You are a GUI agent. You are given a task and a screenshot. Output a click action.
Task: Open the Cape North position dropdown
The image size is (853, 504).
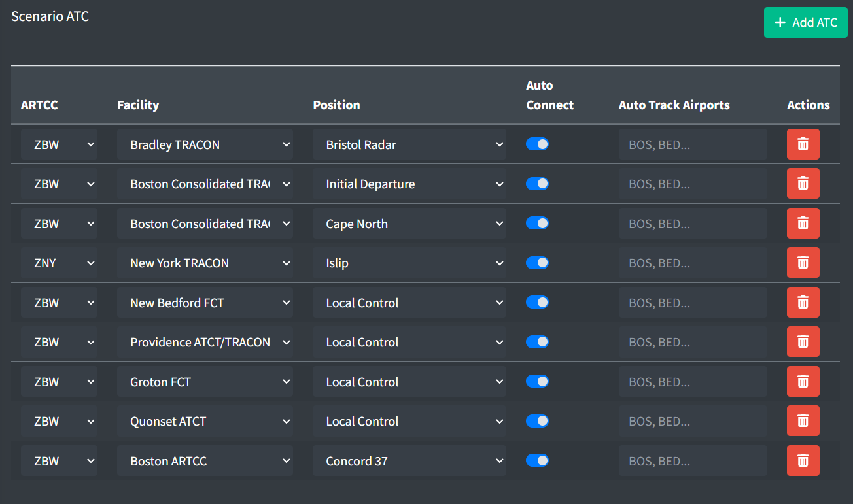tap(409, 224)
